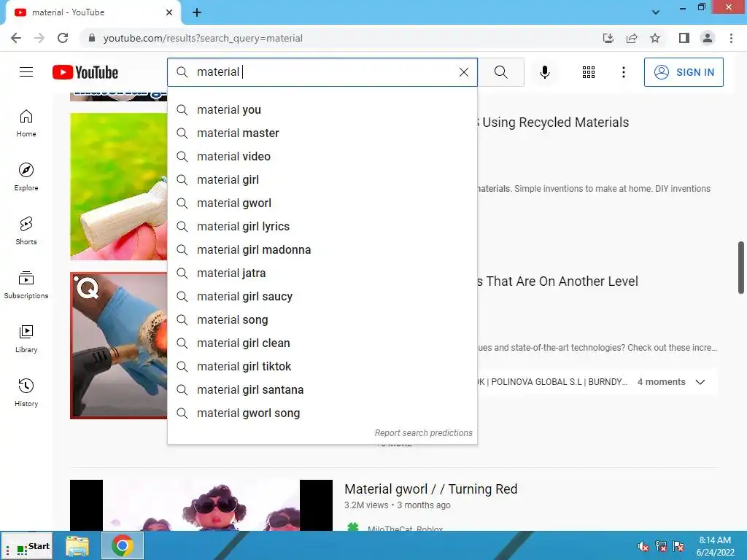Choose suggestion "material girl"
The image size is (747, 560).
click(322, 179)
